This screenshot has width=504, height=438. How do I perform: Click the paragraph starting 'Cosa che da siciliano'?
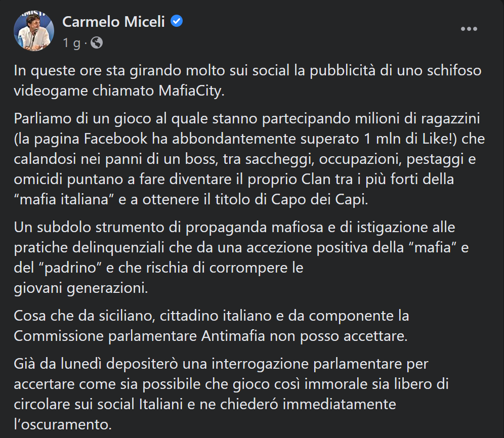pyautogui.click(x=211, y=326)
